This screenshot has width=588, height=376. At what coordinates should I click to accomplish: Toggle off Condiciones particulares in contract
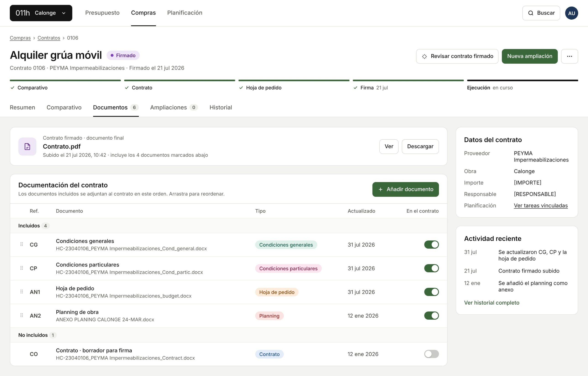click(x=431, y=268)
